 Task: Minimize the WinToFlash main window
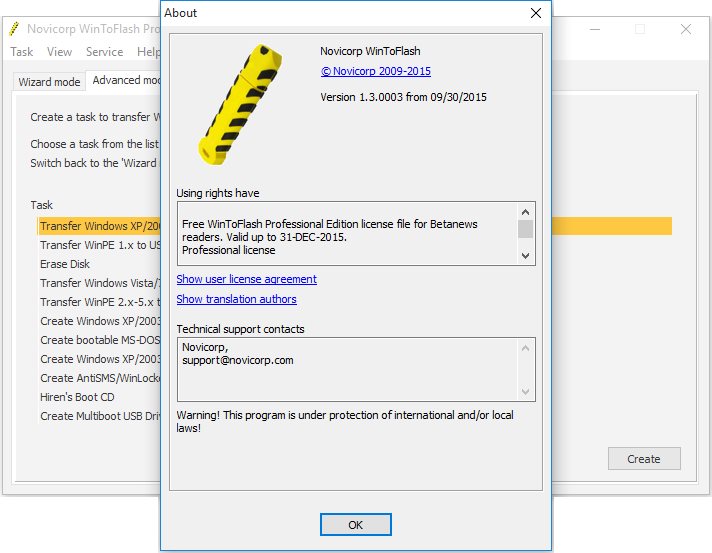tap(595, 30)
